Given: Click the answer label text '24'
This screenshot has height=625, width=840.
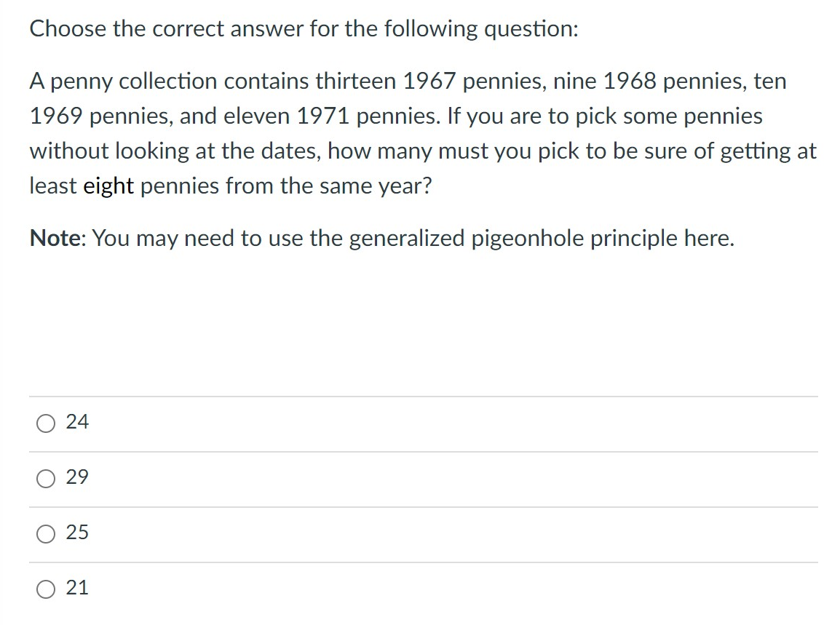Looking at the screenshot, I should click(x=77, y=422).
